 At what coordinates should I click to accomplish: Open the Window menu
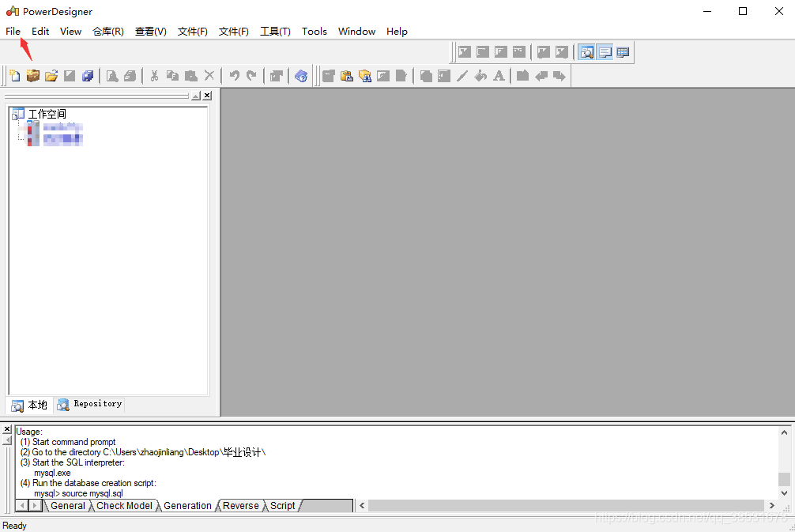click(x=357, y=32)
